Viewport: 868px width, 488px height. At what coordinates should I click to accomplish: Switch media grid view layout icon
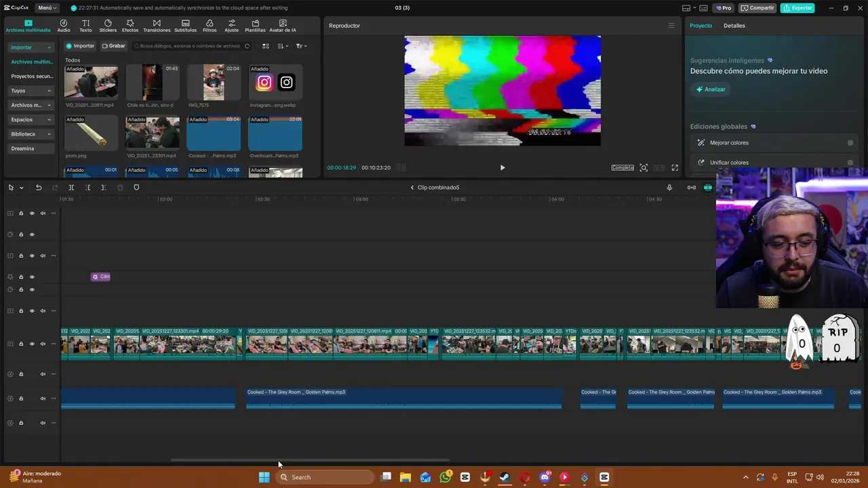click(266, 46)
